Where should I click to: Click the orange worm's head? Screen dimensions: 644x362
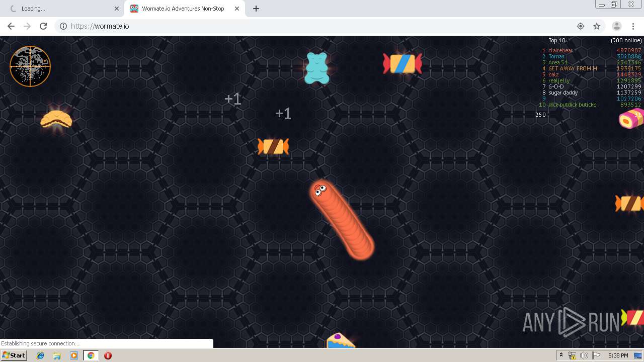tap(321, 191)
